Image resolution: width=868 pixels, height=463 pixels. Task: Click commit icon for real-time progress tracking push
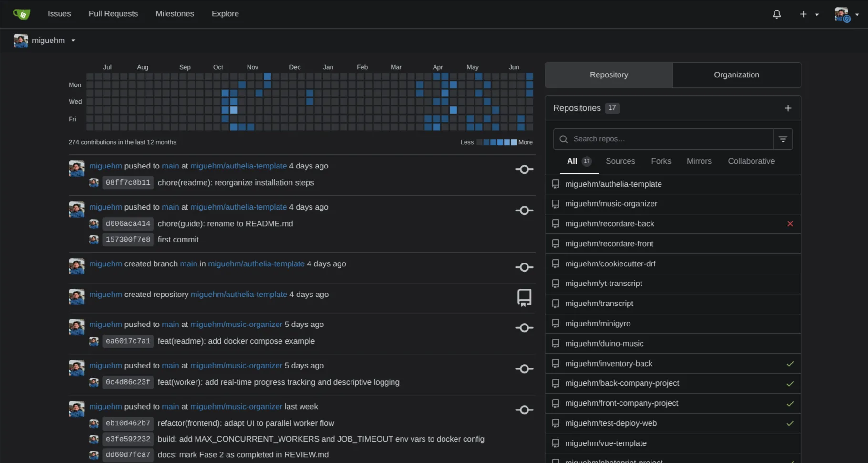pyautogui.click(x=524, y=369)
